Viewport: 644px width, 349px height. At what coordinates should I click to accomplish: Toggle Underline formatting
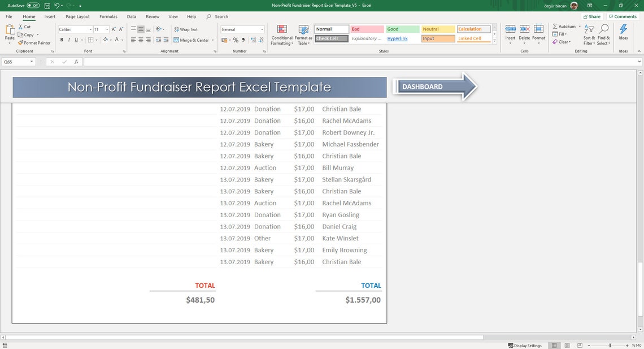click(x=76, y=40)
